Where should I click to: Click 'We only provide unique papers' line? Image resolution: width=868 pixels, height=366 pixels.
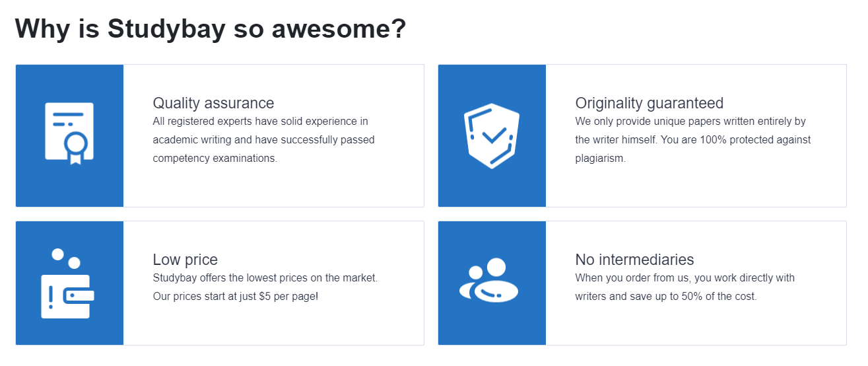tap(690, 122)
